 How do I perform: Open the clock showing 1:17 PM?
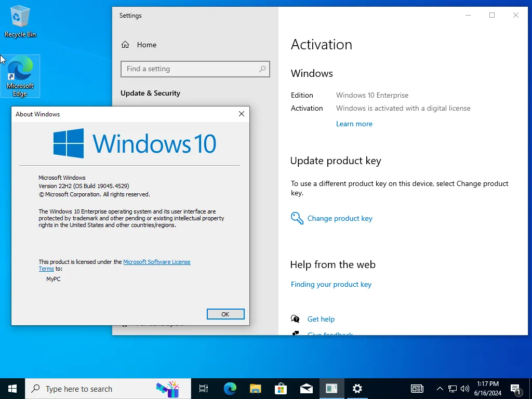pos(487,389)
